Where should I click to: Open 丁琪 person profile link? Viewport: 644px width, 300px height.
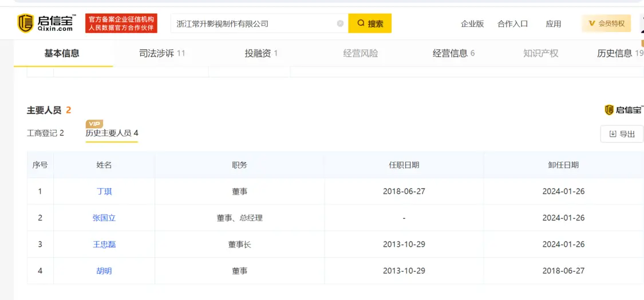tap(104, 191)
